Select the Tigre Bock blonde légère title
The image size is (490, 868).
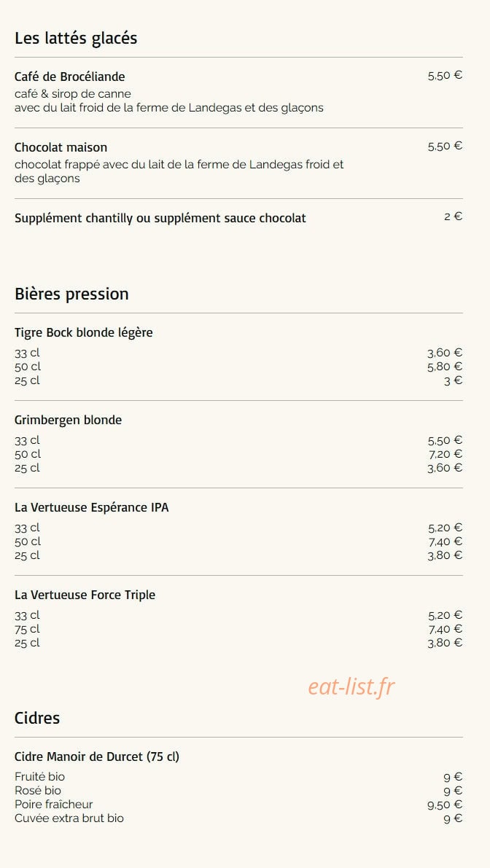84,332
